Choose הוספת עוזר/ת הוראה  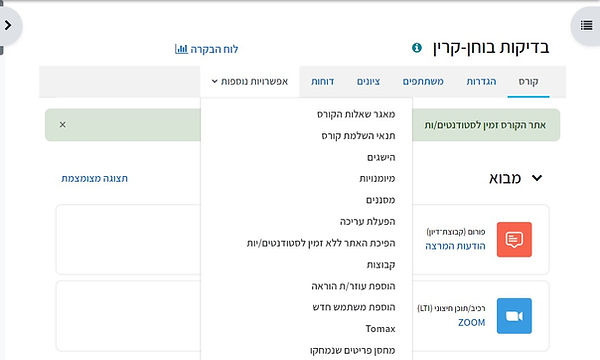pos(353,286)
